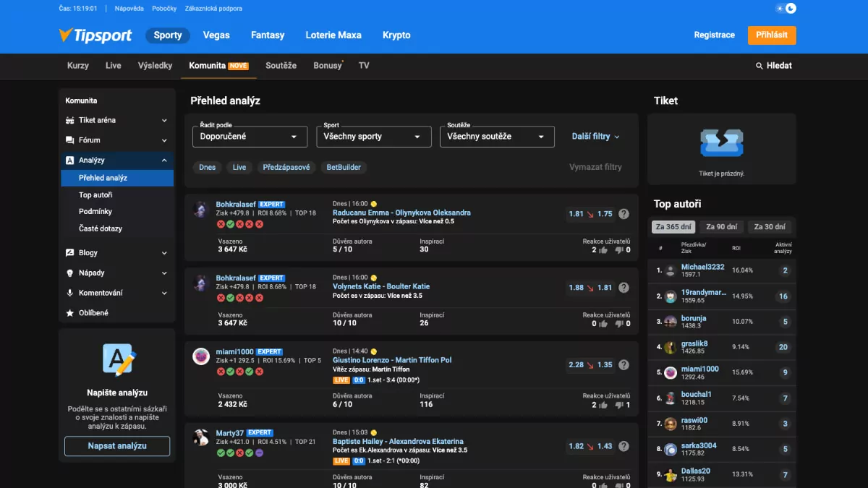This screenshot has height=488, width=868.
Task: Expand Další filtry options
Action: pyautogui.click(x=595, y=137)
